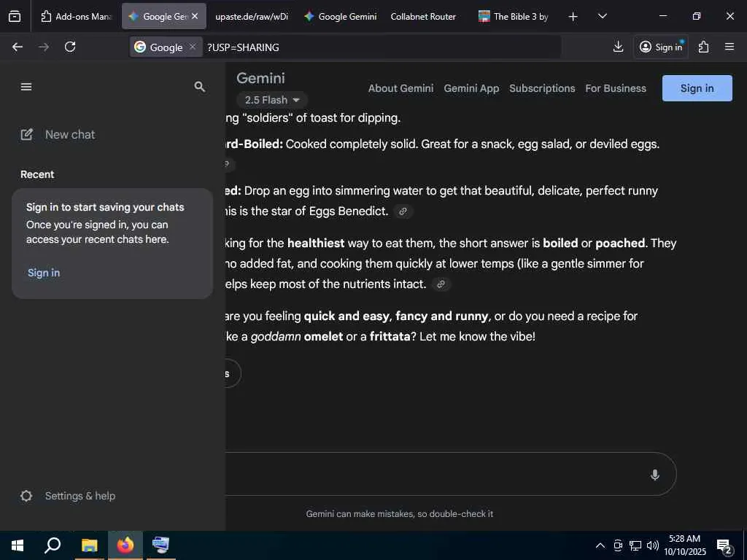Viewport: 747px width, 560px height.
Task: Switch to the upaste.de/raw tab
Action: (252, 16)
